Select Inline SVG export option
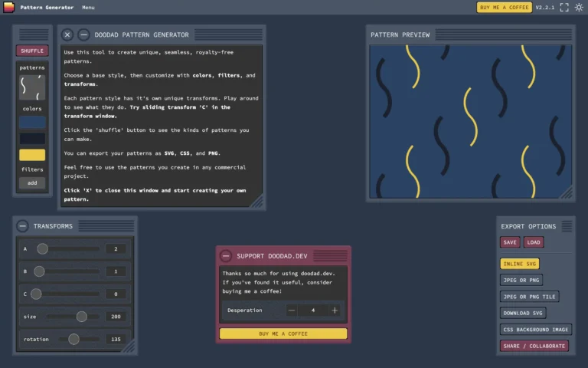The image size is (588, 368). tap(520, 264)
